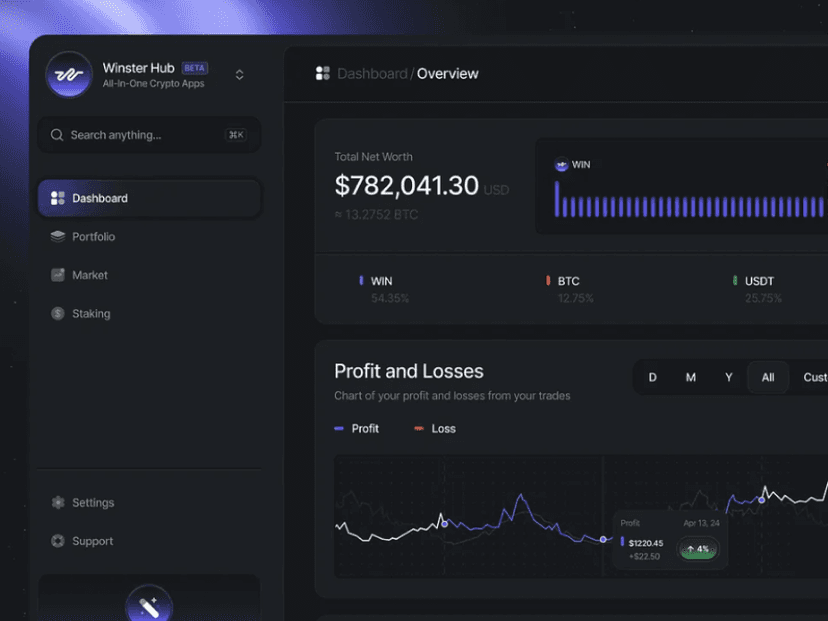Click the Settings gear icon

click(x=57, y=503)
